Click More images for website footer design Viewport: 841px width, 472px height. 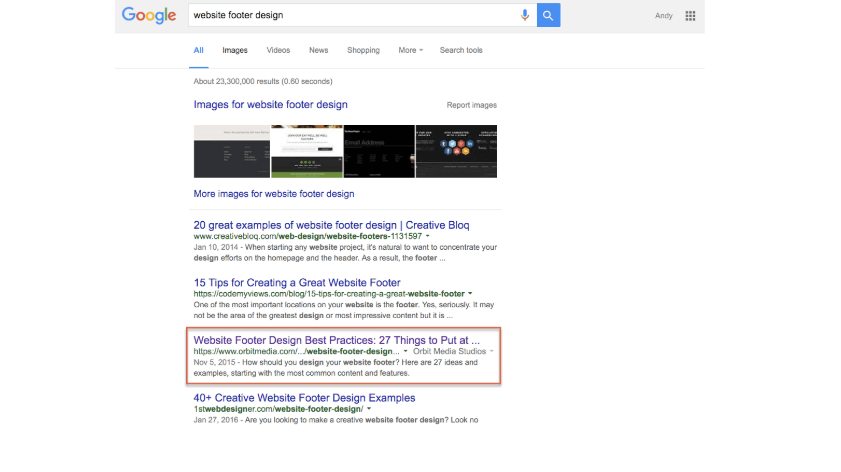(274, 194)
